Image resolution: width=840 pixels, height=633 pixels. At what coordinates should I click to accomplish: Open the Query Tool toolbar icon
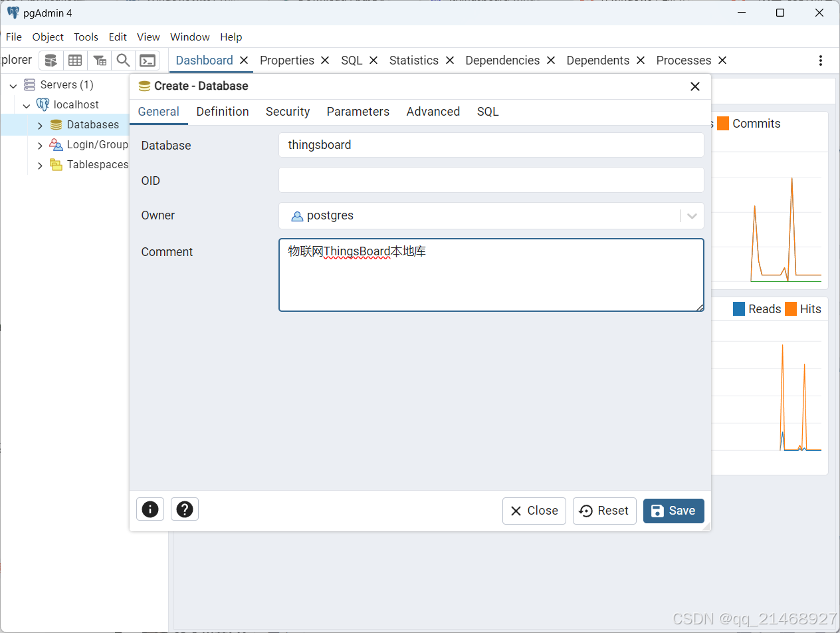51,61
